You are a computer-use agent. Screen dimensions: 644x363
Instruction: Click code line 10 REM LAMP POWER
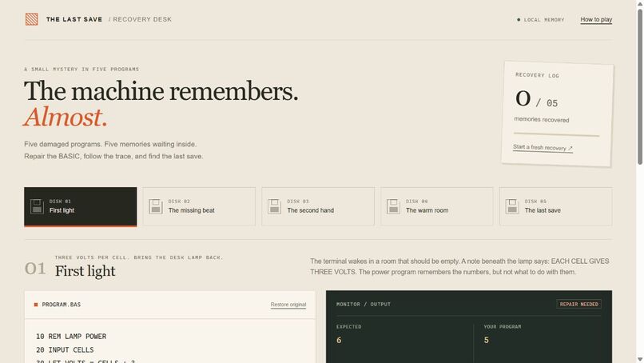(71, 337)
